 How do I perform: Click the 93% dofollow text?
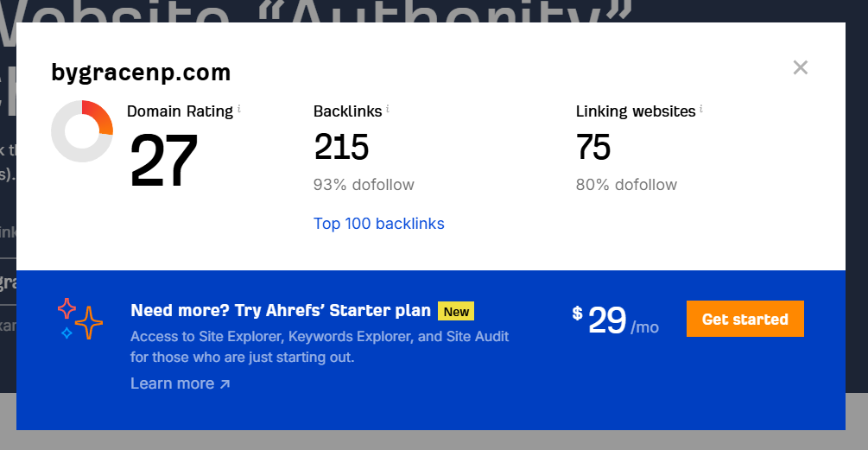click(364, 185)
